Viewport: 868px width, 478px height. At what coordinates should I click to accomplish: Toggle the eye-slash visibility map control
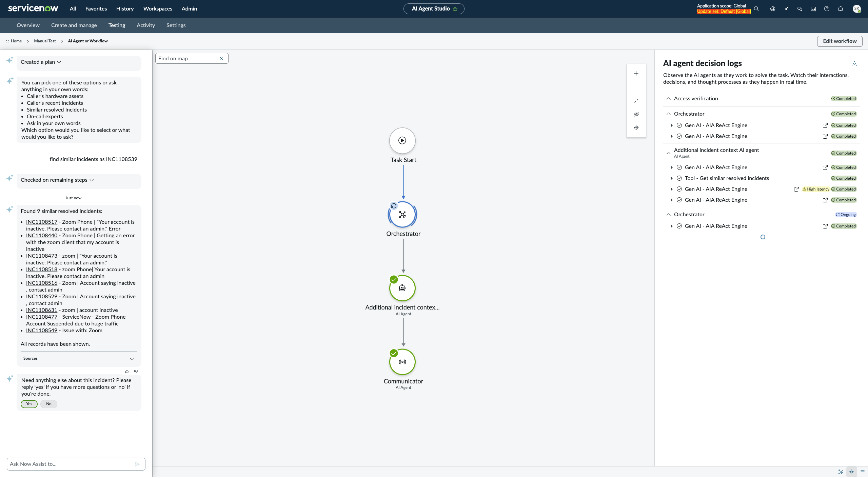(636, 114)
